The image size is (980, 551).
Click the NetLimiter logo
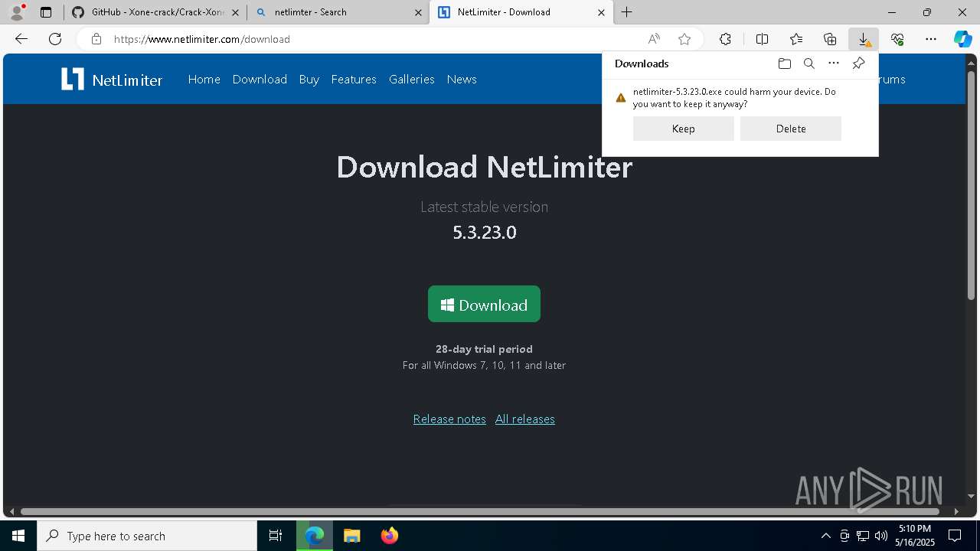tap(112, 79)
